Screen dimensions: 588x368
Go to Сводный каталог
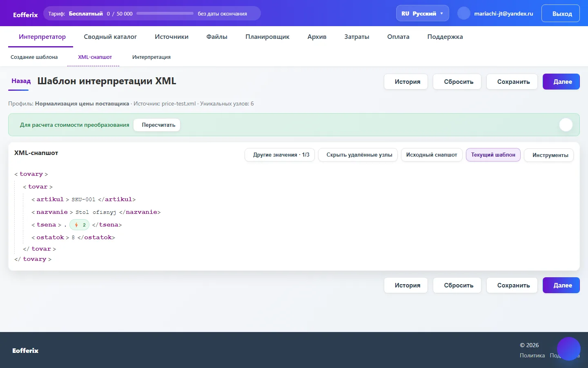click(110, 37)
